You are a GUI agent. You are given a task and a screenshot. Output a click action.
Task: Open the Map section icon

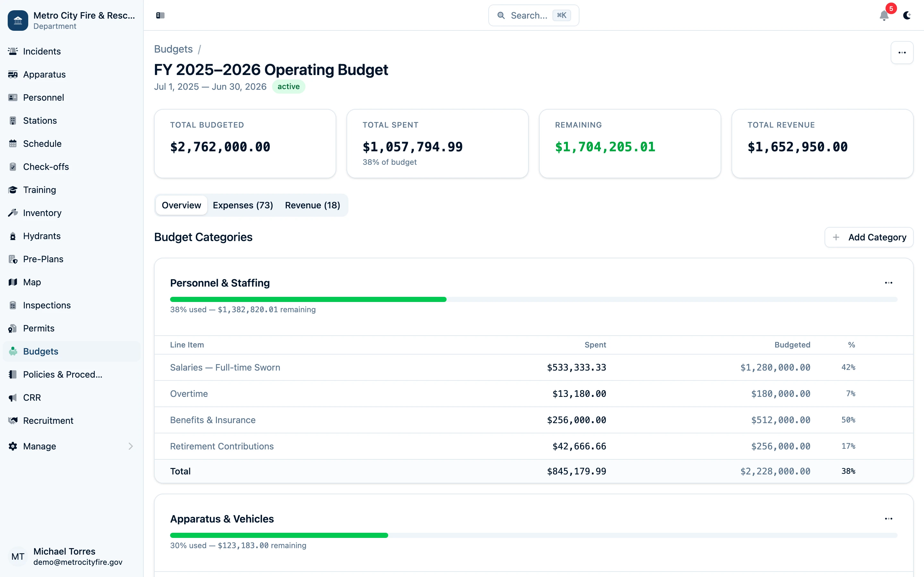tap(13, 282)
